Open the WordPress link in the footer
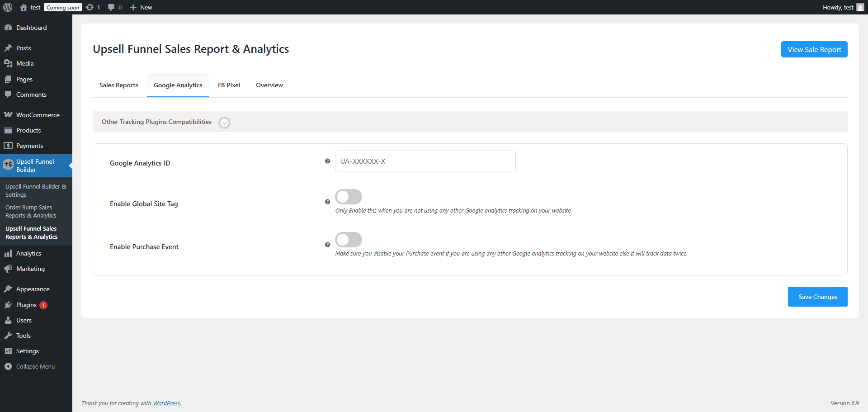Screen dimensions: 868x412 (166, 403)
